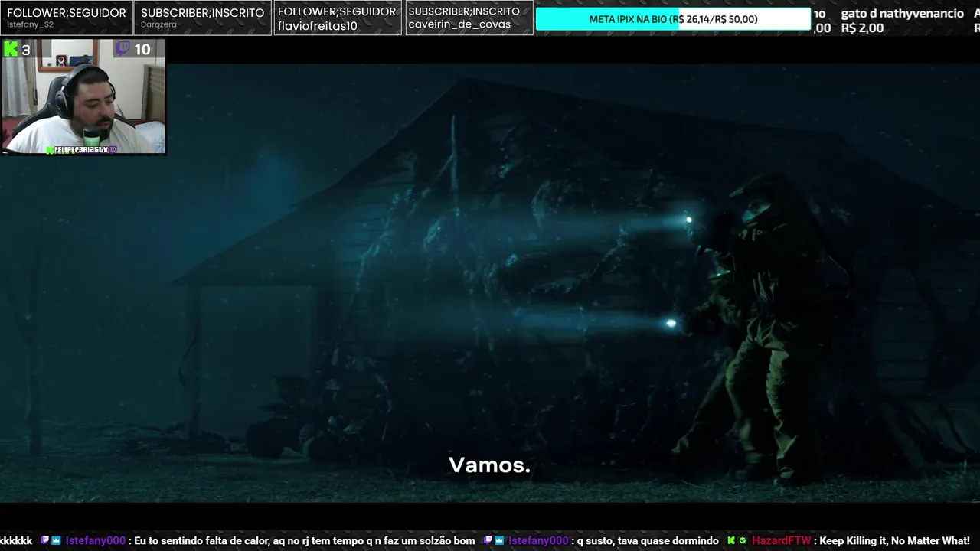Click the 'META !PIX NA BIO' goal progress bar
980x551 pixels.
[673, 19]
